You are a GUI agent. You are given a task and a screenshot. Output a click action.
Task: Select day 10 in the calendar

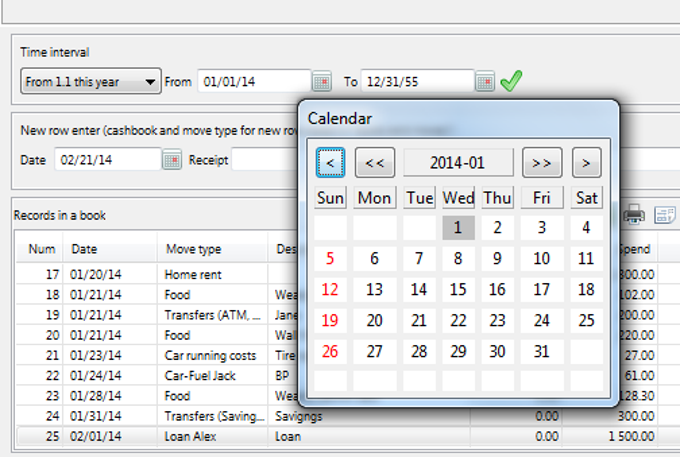[x=542, y=259]
